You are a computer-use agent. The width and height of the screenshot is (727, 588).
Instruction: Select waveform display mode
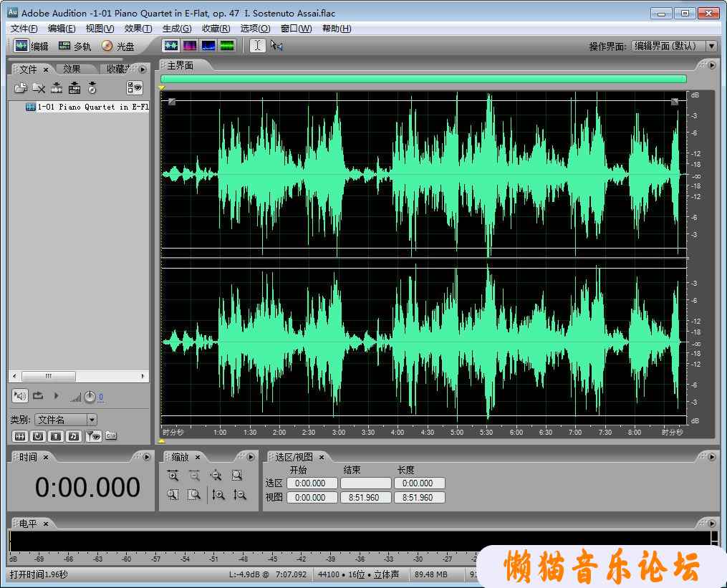171,45
